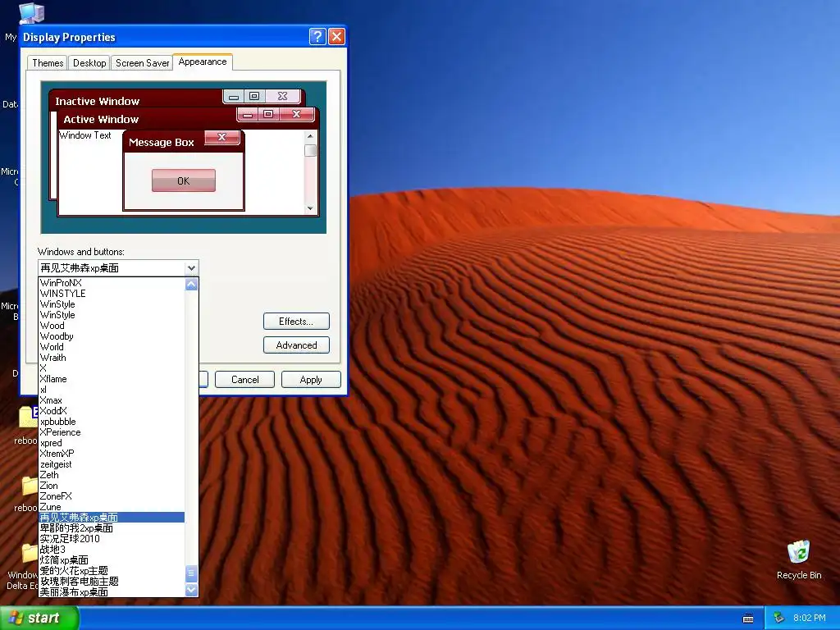Select highlighted 再见艾弗森xp桌面 list entry
The width and height of the screenshot is (840, 630).
pos(112,518)
